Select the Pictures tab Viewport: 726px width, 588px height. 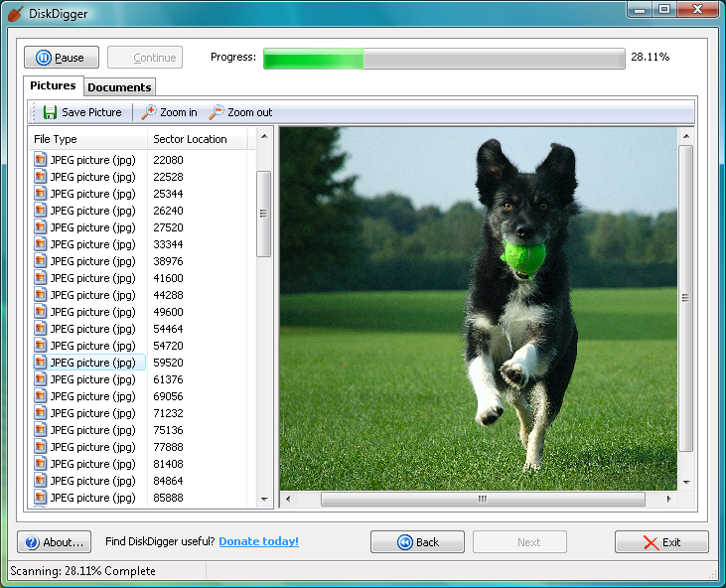[53, 85]
